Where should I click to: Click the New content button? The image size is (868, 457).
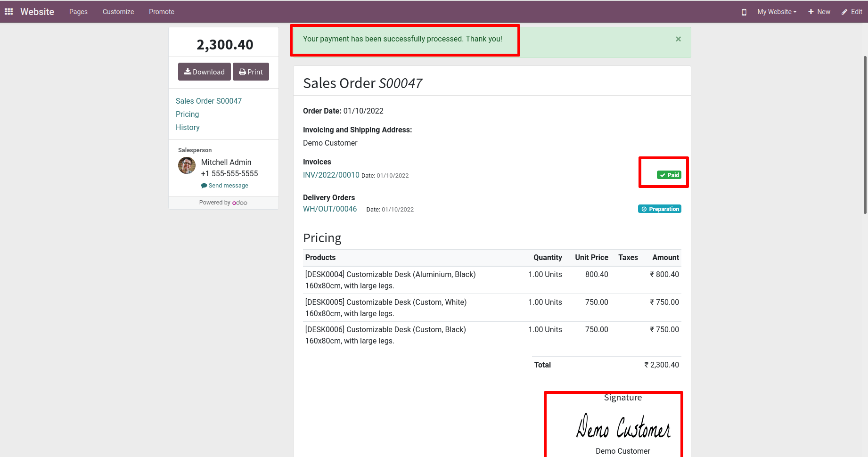pyautogui.click(x=819, y=12)
